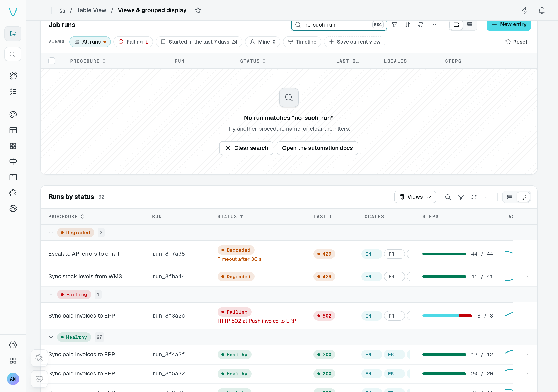This screenshot has height=392, width=558.
Task: Click Job runs filter funnel icon
Action: coord(395,25)
